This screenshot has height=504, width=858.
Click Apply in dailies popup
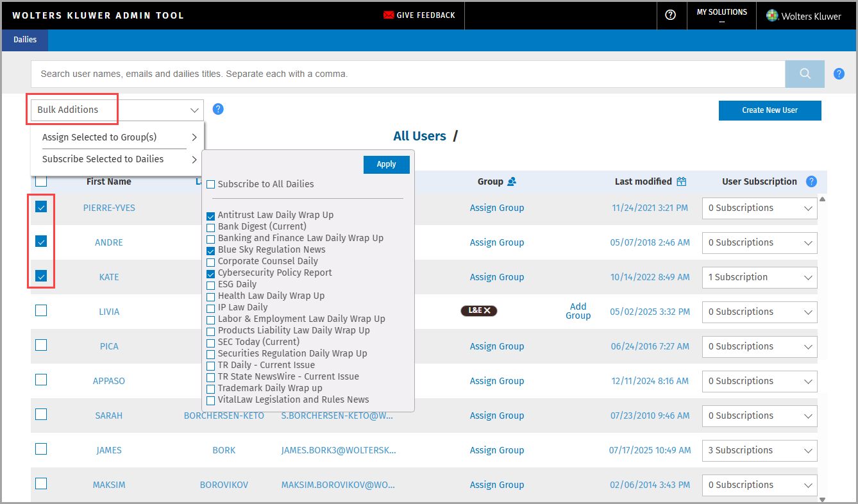click(386, 164)
